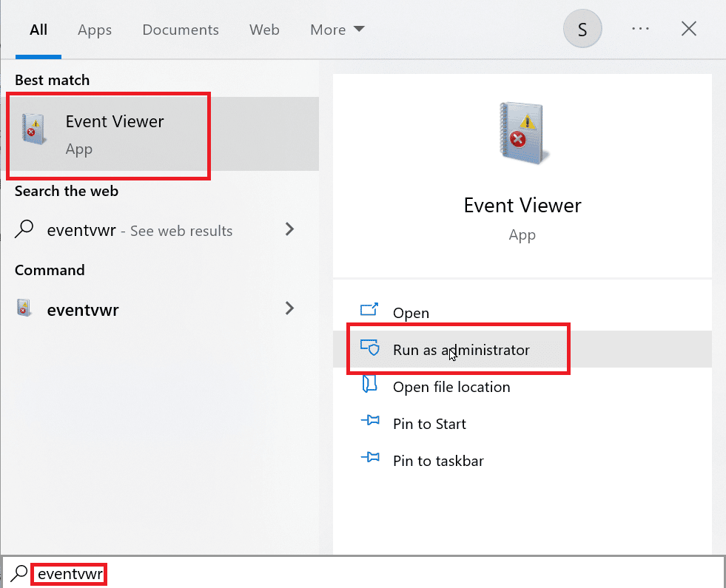Viewport: 726px width, 588px height.
Task: Click the Search the web heading
Action: pyautogui.click(x=67, y=191)
